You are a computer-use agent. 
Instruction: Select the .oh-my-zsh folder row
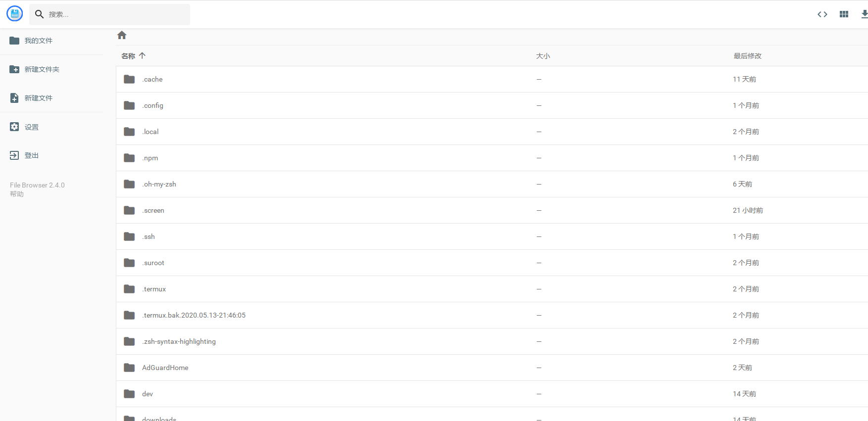(492, 184)
